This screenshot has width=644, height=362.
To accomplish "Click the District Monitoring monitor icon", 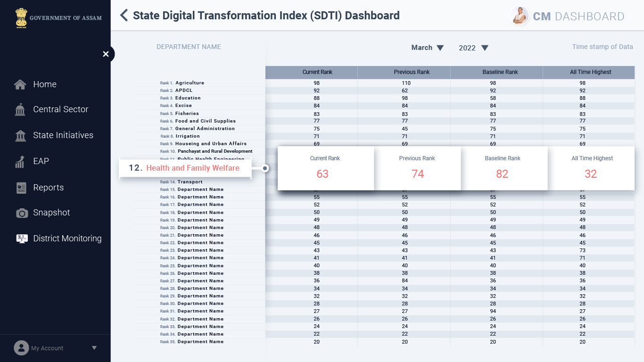I will tap(22, 239).
